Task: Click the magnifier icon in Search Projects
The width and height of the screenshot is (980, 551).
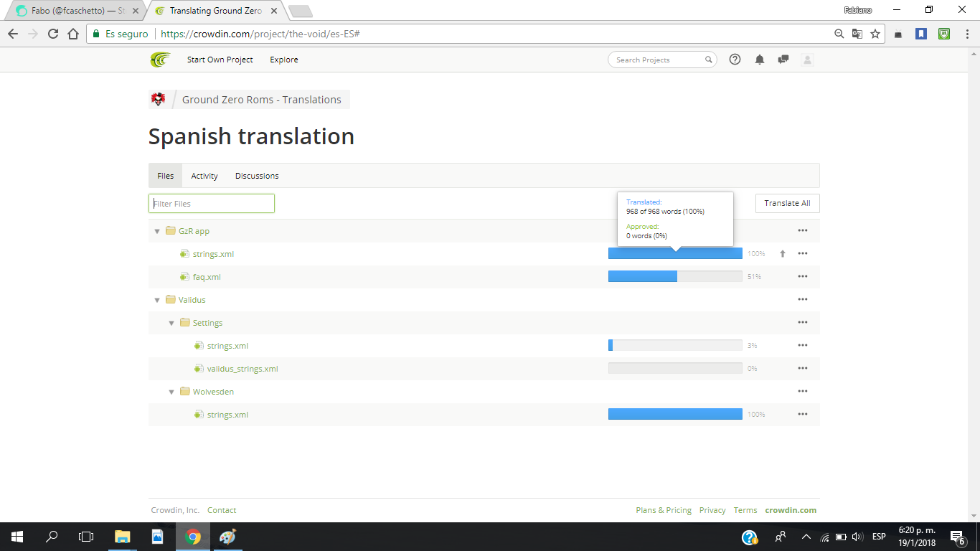Action: point(708,60)
